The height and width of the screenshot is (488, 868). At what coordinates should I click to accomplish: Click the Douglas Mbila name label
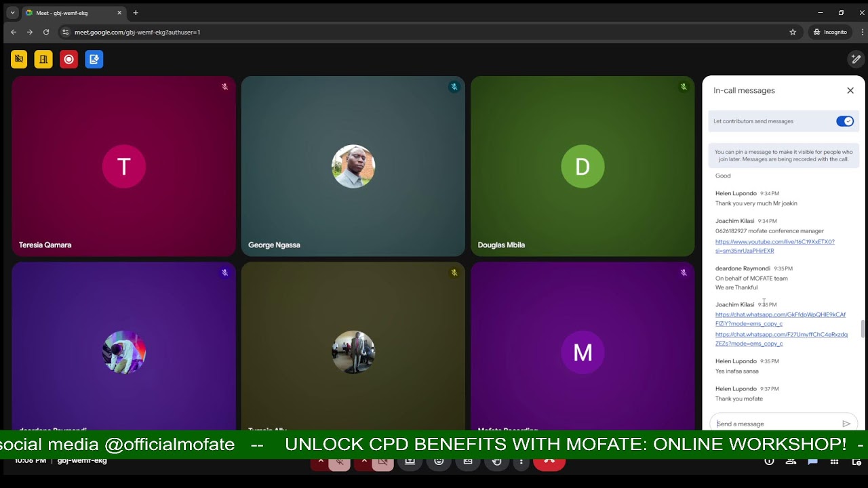(501, 245)
